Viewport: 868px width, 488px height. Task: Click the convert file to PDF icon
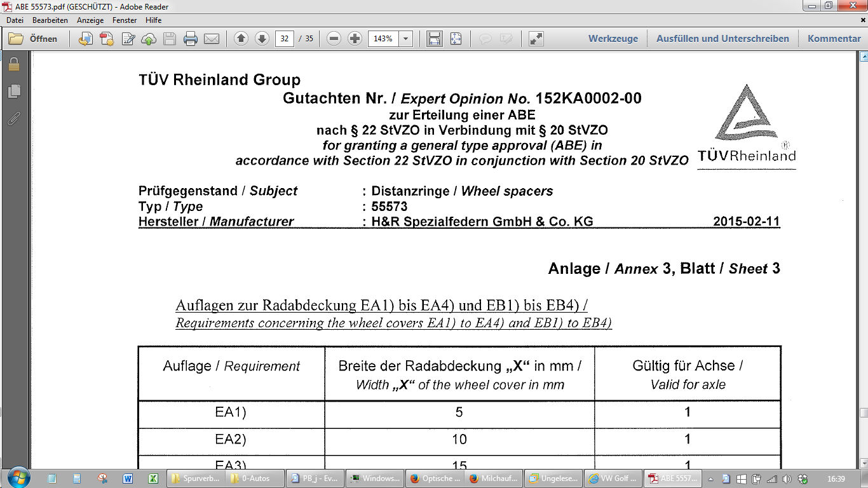tap(85, 39)
